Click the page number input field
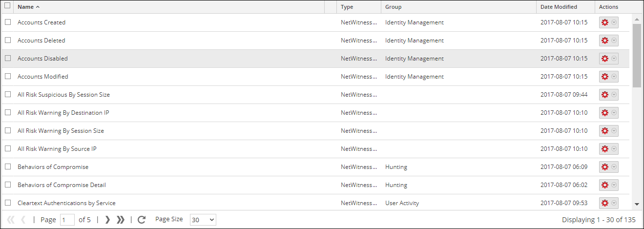Image resolution: width=644 pixels, height=229 pixels. 67,220
